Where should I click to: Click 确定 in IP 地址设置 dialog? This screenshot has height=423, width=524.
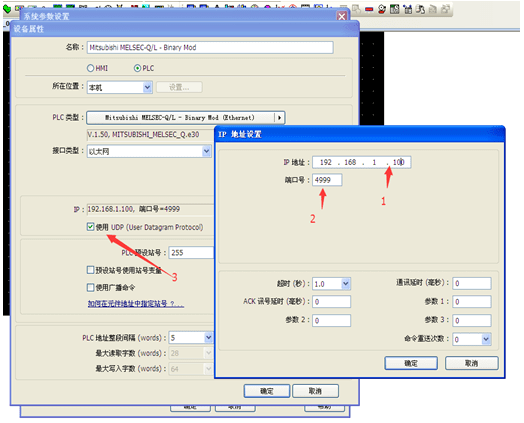pyautogui.click(x=411, y=363)
